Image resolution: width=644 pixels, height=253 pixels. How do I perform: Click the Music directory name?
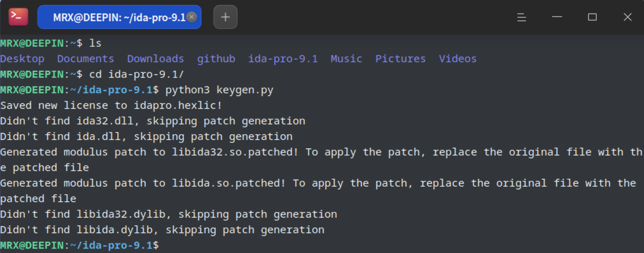pos(346,59)
